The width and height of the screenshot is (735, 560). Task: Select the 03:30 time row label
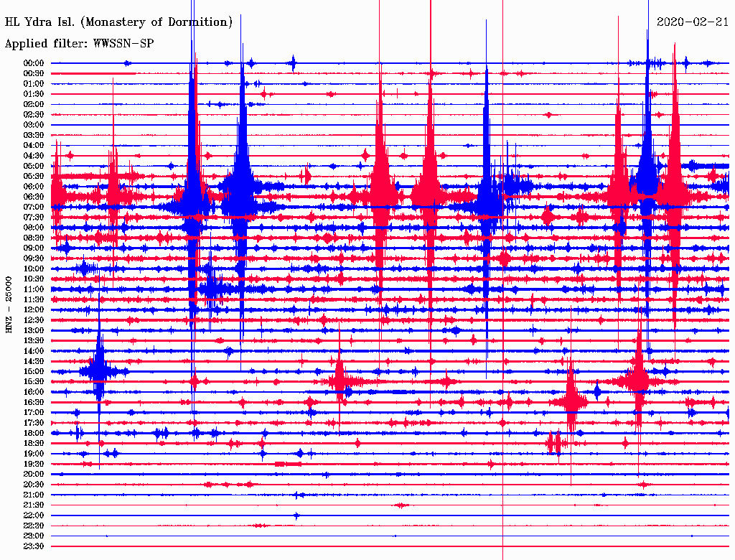pos(34,135)
